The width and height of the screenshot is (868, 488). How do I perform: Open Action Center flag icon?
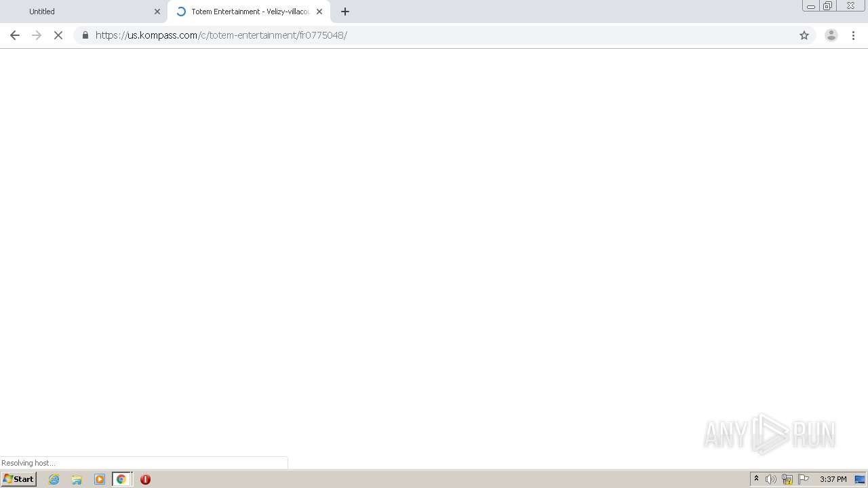(804, 479)
